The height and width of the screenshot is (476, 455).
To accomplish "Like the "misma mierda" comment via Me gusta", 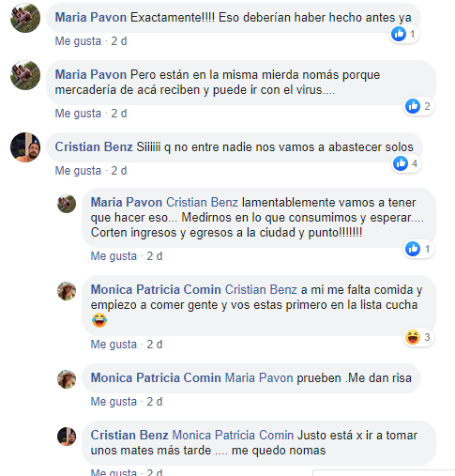I will 78,114.
